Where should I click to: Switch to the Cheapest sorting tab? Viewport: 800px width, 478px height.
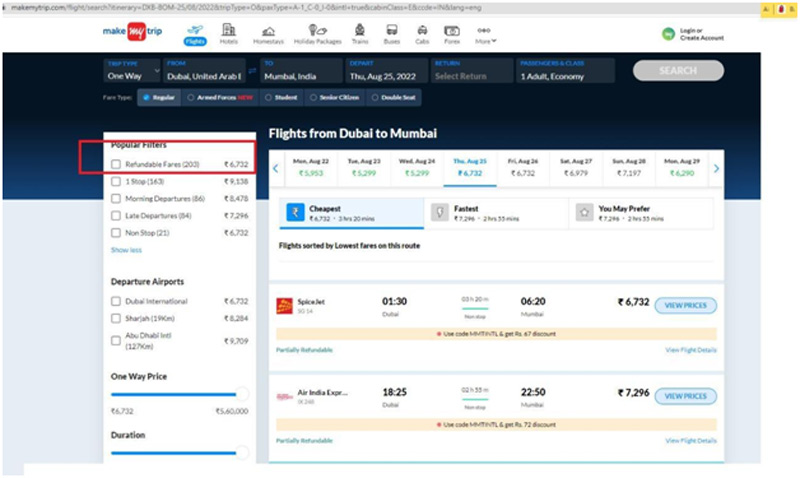tap(352, 213)
